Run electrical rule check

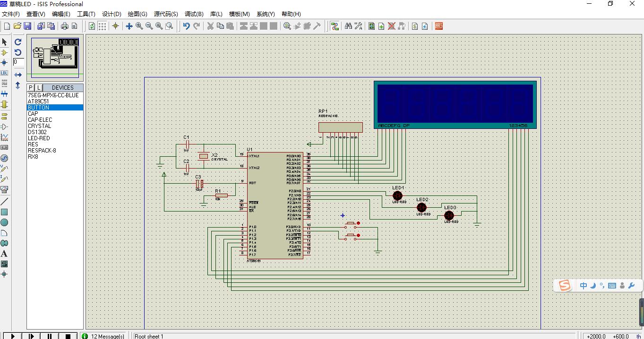(425, 26)
